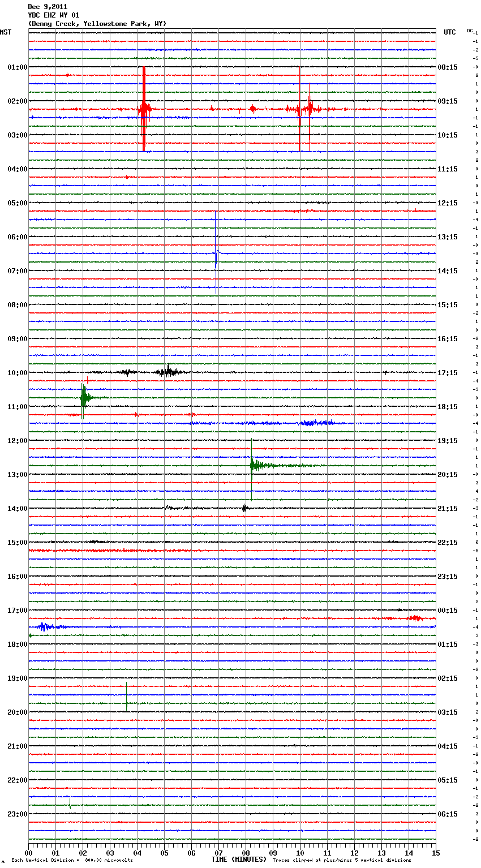Click the 18:15 UTC time label
The height and width of the screenshot is (868, 481).
coord(448,407)
